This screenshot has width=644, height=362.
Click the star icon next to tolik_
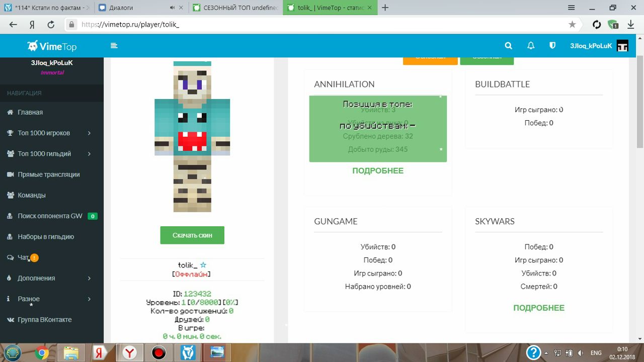tap(203, 265)
